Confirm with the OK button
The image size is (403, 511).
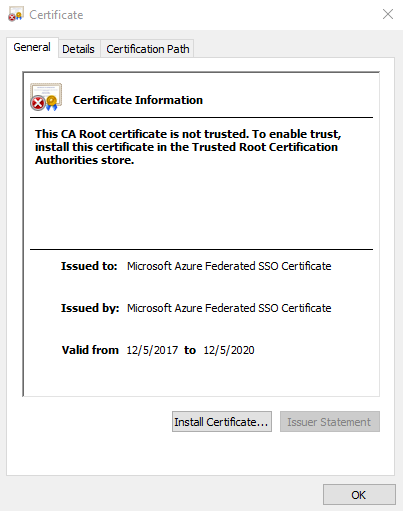coord(359,495)
